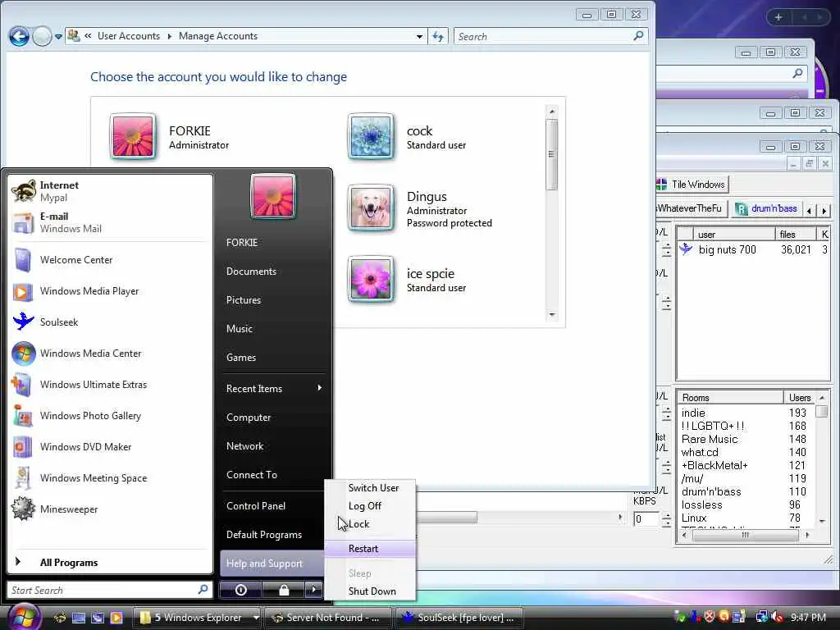Open Help and Support
Screen dimensions: 840x630
pyautogui.click(x=272, y=563)
